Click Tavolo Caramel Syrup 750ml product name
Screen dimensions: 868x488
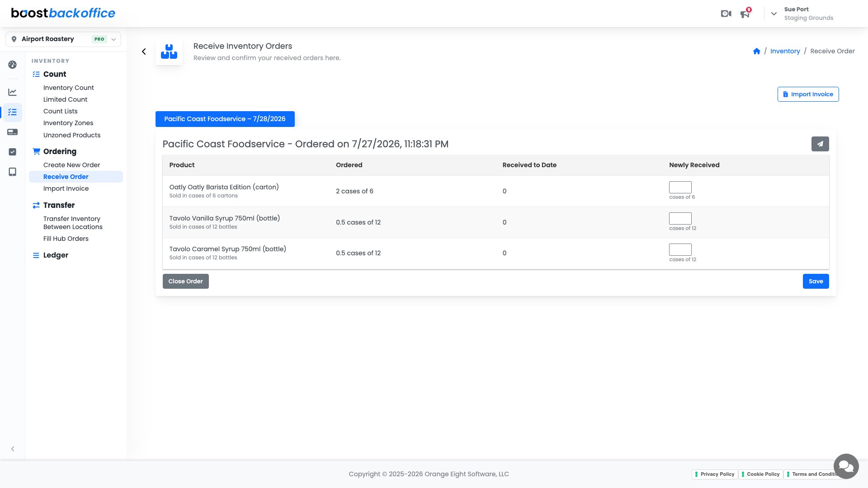(x=227, y=249)
